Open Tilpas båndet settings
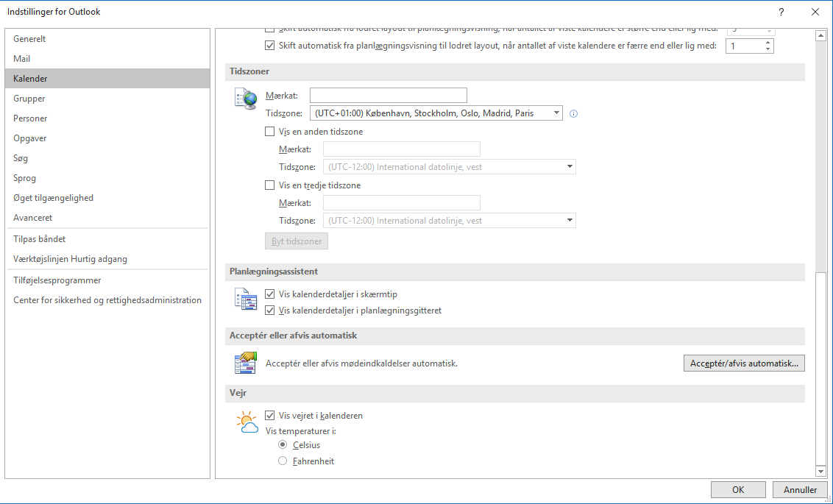Image resolution: width=833 pixels, height=504 pixels. (x=107, y=239)
